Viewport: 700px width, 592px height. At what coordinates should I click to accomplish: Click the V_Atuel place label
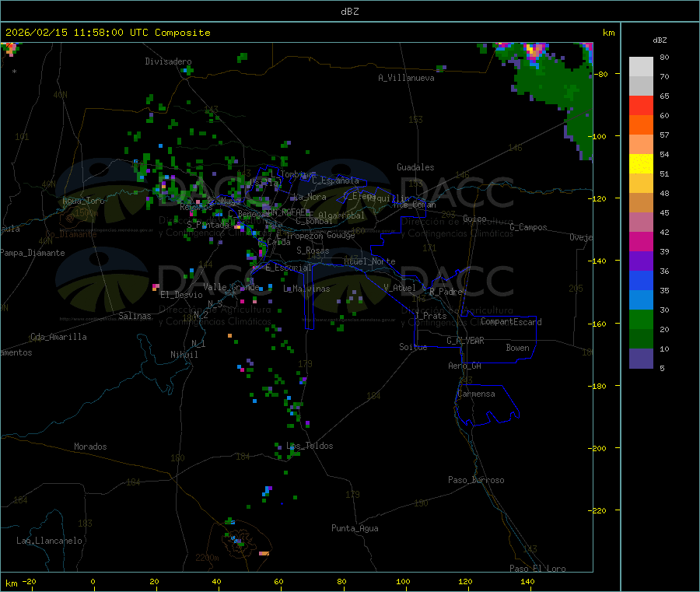pyautogui.click(x=400, y=288)
